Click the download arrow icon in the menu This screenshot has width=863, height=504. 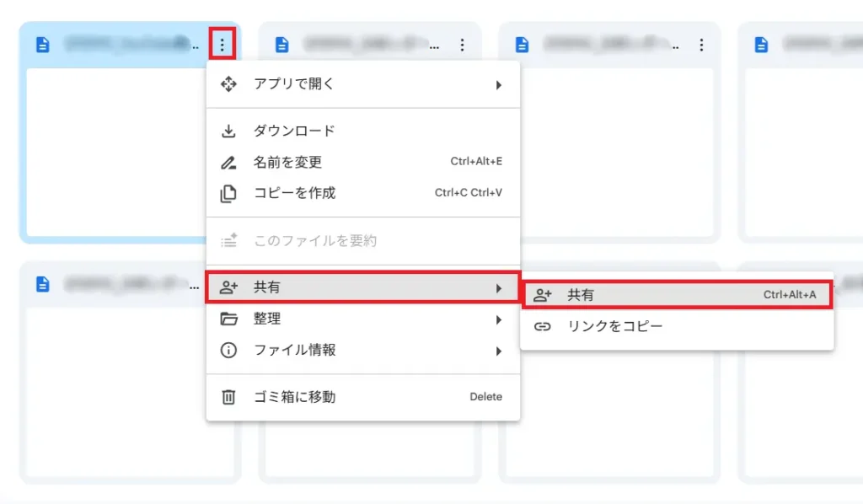pos(228,131)
